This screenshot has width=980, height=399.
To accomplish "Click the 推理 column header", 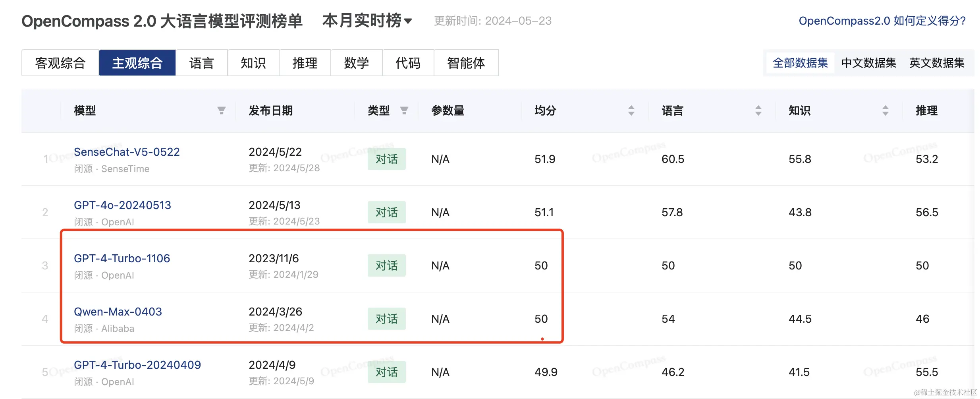I will 927,110.
